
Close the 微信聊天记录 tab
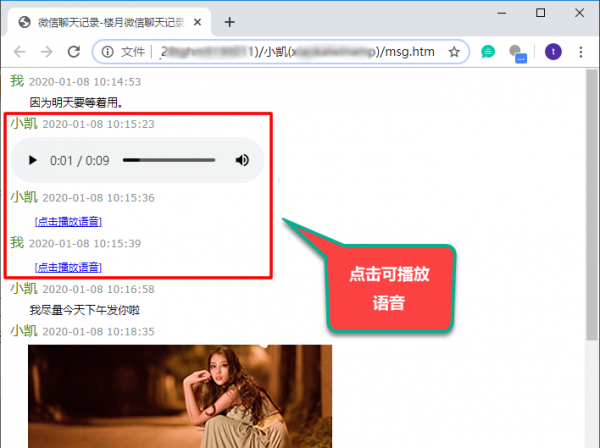point(198,21)
